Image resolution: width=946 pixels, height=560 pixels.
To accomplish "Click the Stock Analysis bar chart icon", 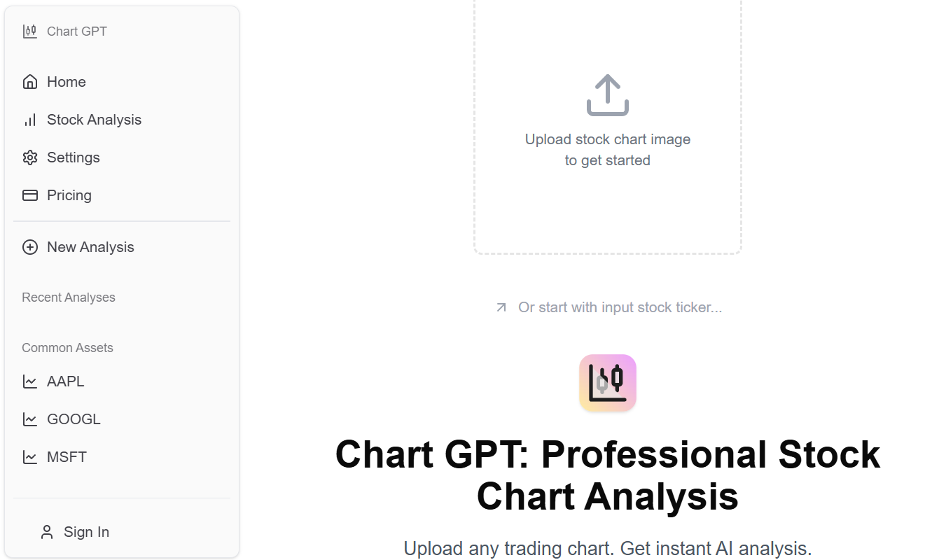I will point(30,120).
